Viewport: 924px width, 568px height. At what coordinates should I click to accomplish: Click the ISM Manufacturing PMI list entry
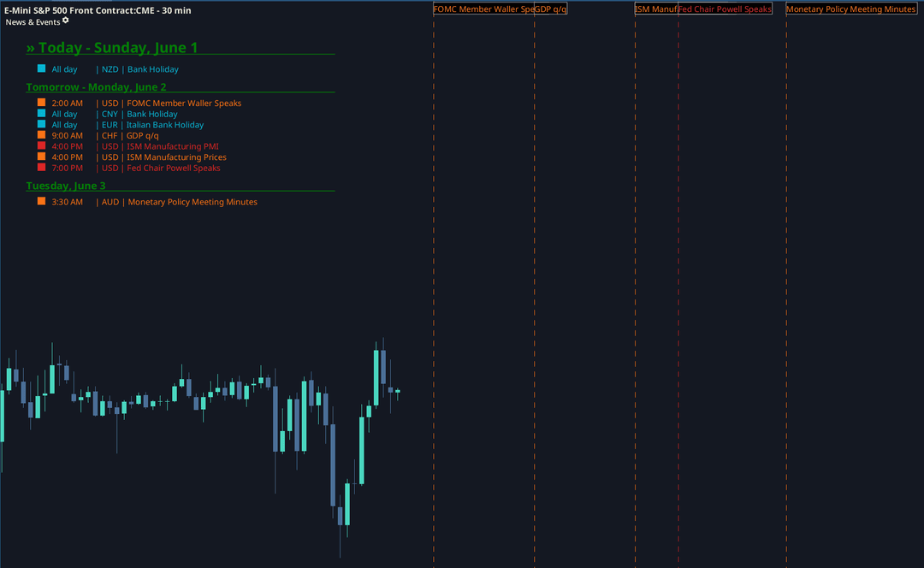pos(128,146)
